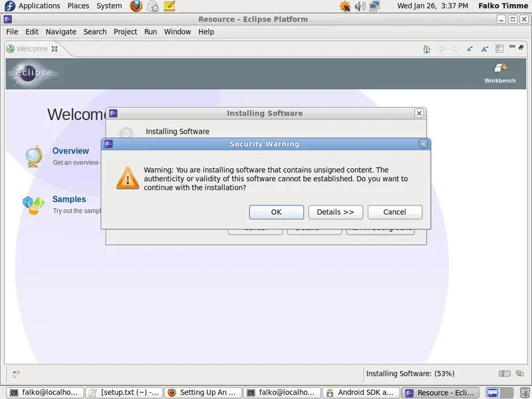Click the workspace switcher in bottom panel
Screen dimensions: 532x399
tap(499, 393)
